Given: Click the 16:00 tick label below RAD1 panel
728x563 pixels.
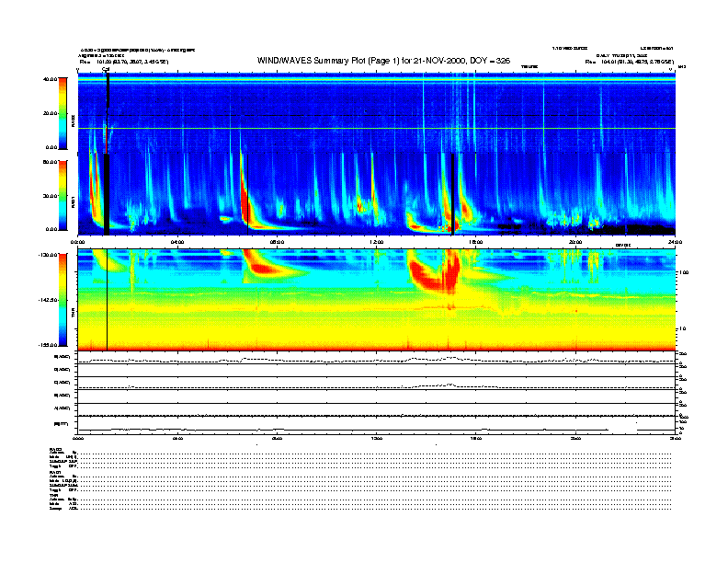Looking at the screenshot, I should point(476,242).
